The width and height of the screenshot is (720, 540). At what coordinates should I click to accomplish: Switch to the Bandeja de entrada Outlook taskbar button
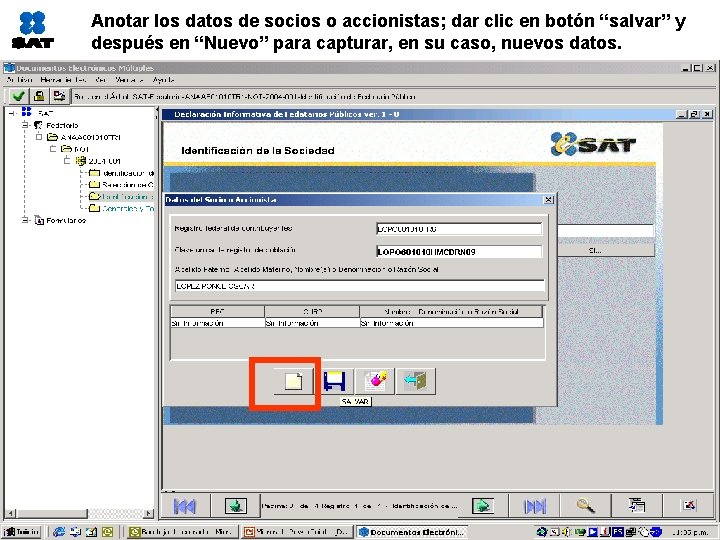[x=183, y=532]
